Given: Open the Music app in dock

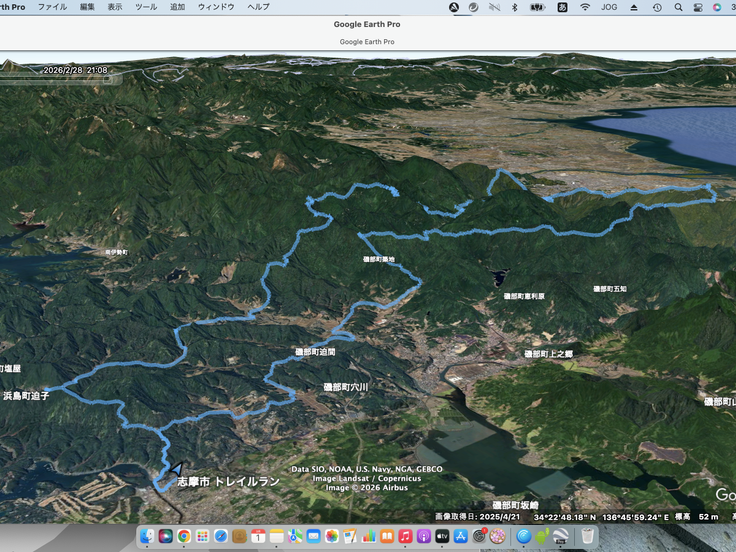Looking at the screenshot, I should 404,537.
